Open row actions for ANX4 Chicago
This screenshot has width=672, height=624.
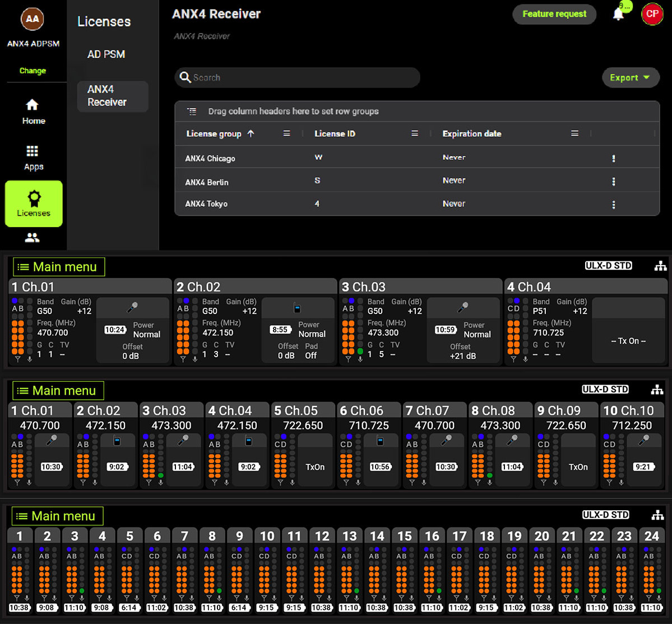(613, 158)
